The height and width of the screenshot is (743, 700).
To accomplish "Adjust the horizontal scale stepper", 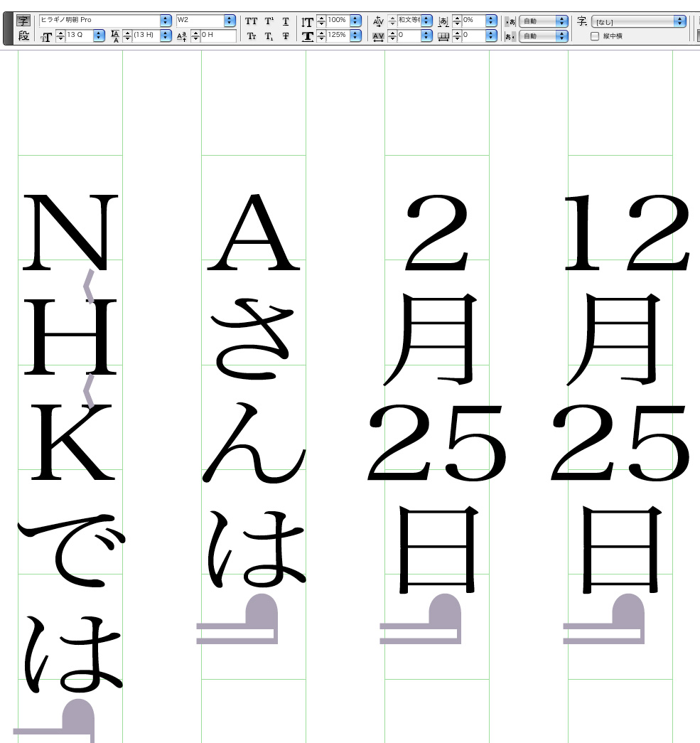I will click(x=322, y=36).
